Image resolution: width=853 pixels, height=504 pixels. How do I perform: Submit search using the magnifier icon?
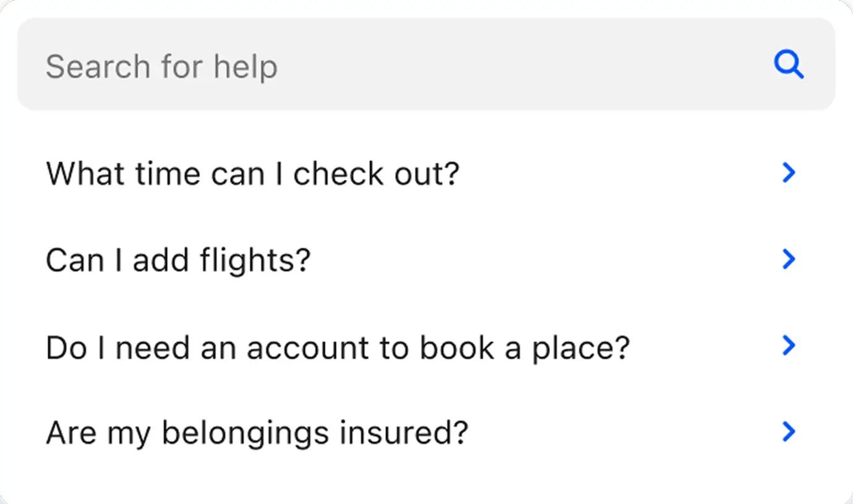[789, 65]
